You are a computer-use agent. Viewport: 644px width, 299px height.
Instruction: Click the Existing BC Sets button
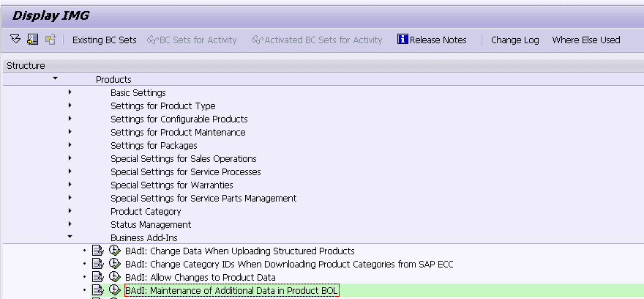coord(104,40)
